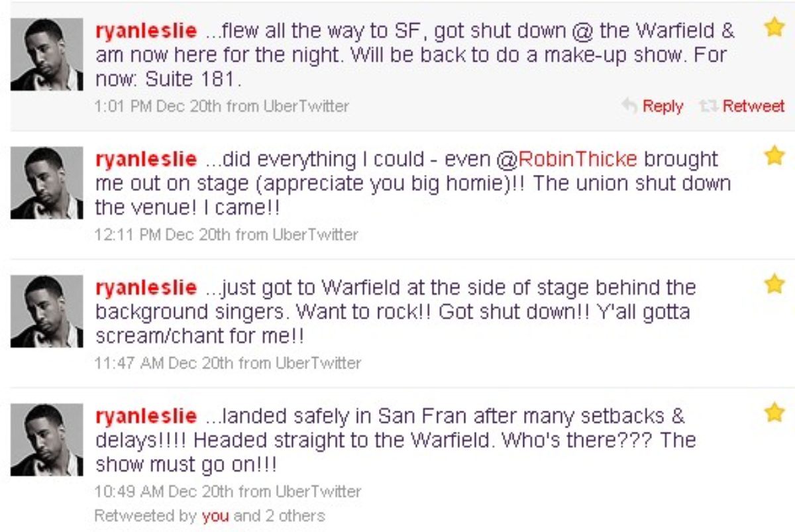Viewport: 795px width, 532px height.
Task: Toggle favorite star on scream/chant tweet
Action: 774,285
